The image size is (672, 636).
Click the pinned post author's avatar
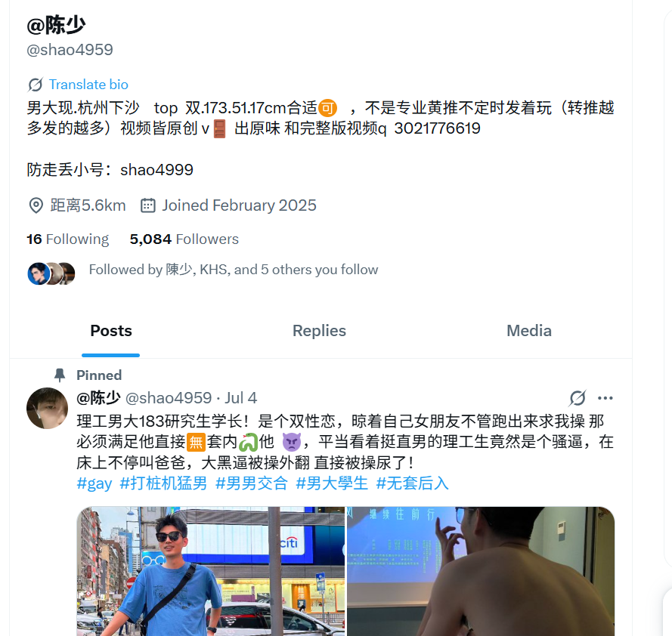(47, 408)
